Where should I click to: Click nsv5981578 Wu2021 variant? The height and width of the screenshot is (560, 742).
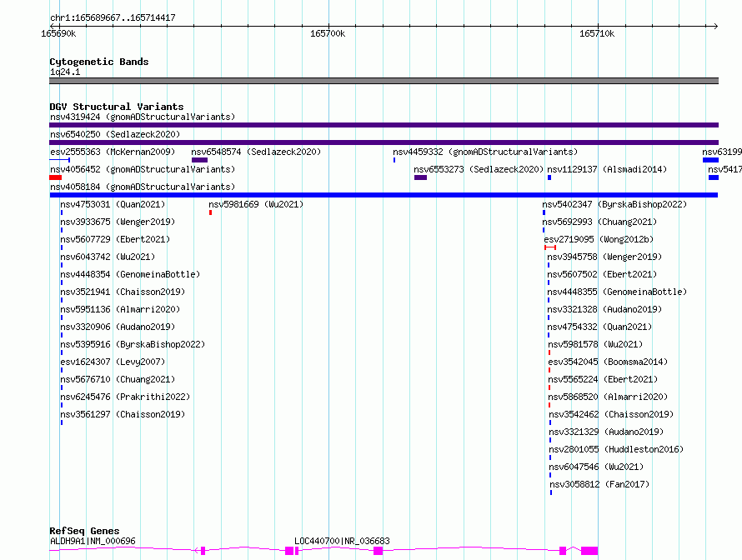595,344
